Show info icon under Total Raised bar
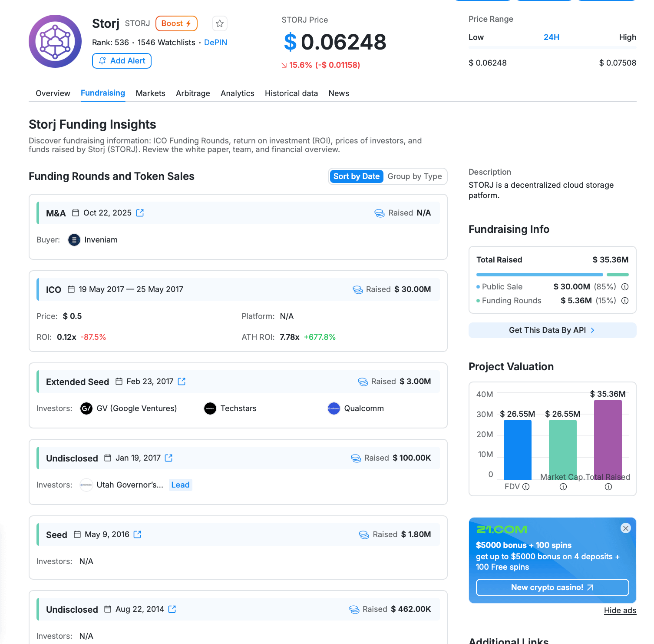 [x=608, y=487]
